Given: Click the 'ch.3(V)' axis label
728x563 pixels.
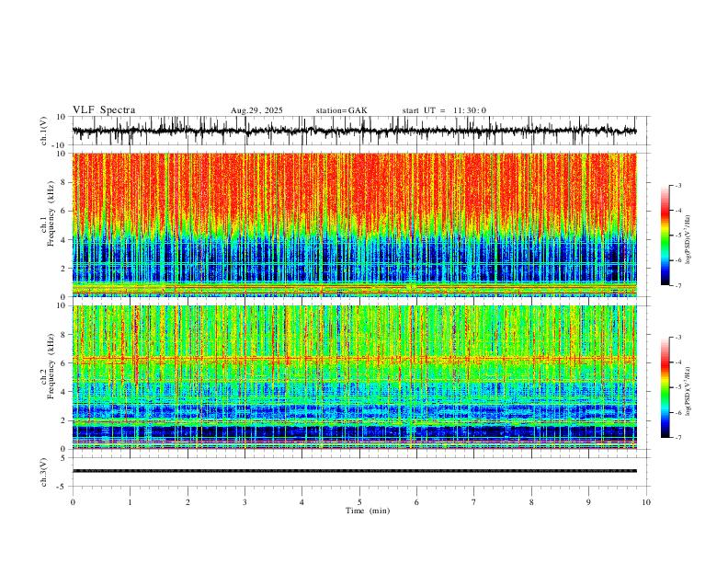Looking at the screenshot, I should pos(43,472).
